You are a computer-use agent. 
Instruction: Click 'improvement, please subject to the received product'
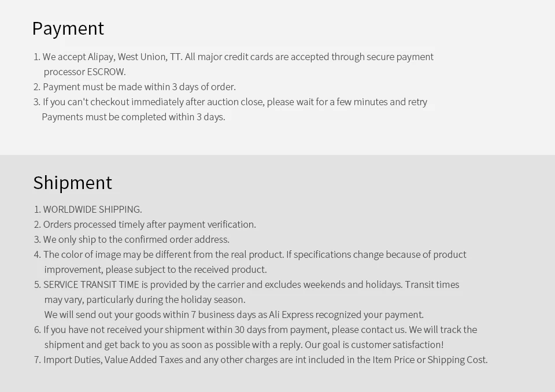pyautogui.click(x=156, y=269)
